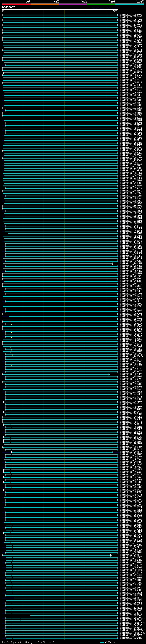Select the UniRef100_P42643 label
The image size is (146, 644).
pyautogui.click(x=131, y=80)
